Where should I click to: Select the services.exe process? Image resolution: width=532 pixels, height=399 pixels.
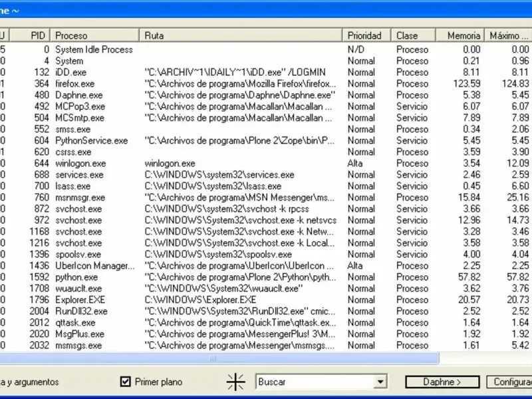(79, 175)
